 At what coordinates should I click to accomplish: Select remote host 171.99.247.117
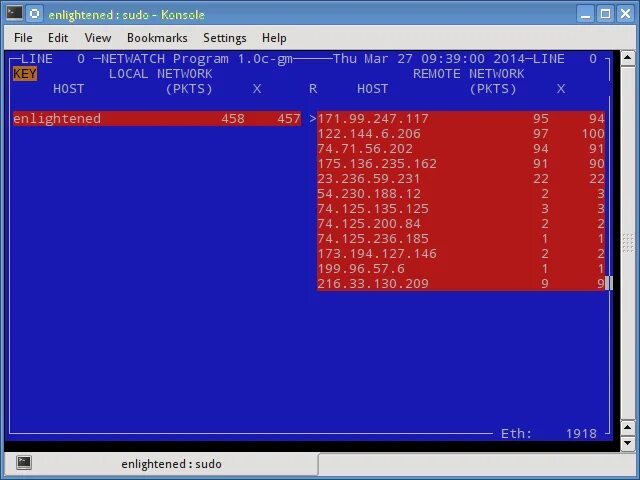pos(461,119)
